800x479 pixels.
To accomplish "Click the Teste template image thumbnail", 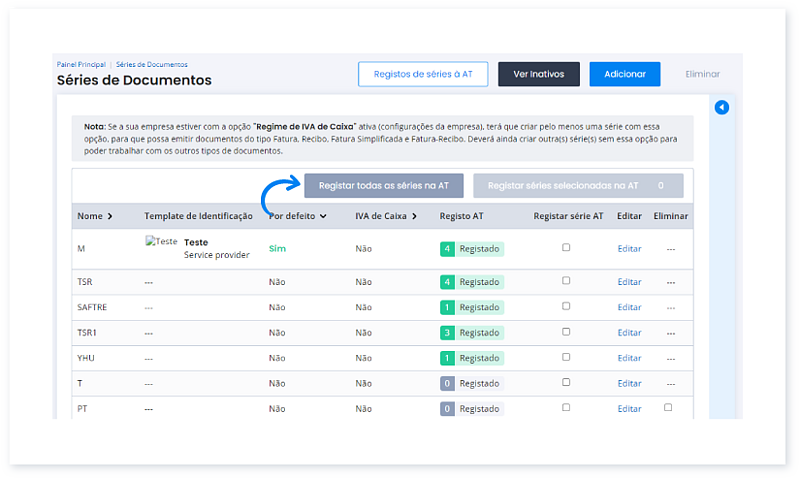I will (x=160, y=242).
